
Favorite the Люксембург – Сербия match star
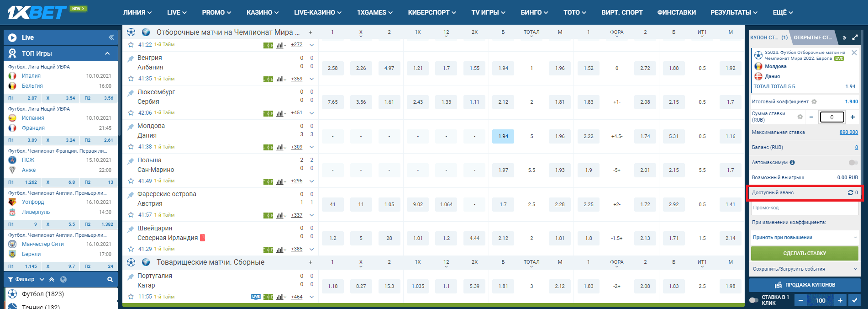click(131, 112)
